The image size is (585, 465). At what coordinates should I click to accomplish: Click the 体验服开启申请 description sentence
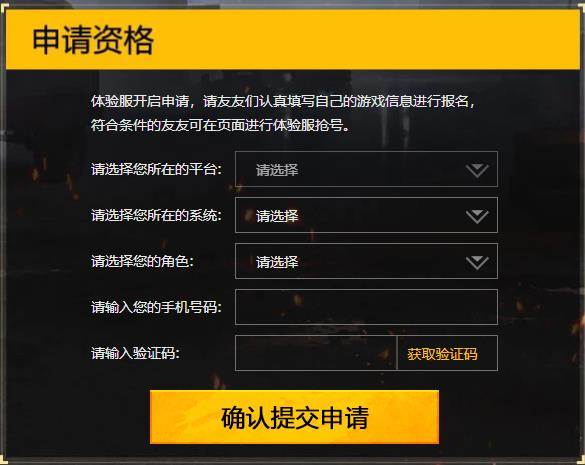pyautogui.click(x=284, y=101)
